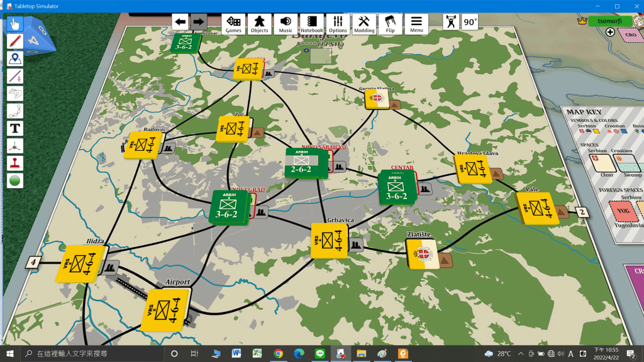
Task: Select the red pencil Draw tool
Action: click(15, 41)
